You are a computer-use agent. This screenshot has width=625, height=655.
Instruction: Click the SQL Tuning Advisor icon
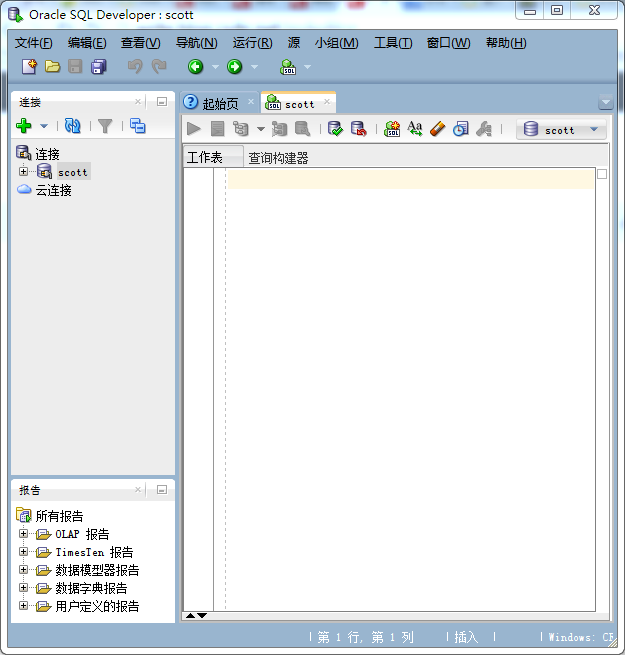pyautogui.click(x=302, y=129)
